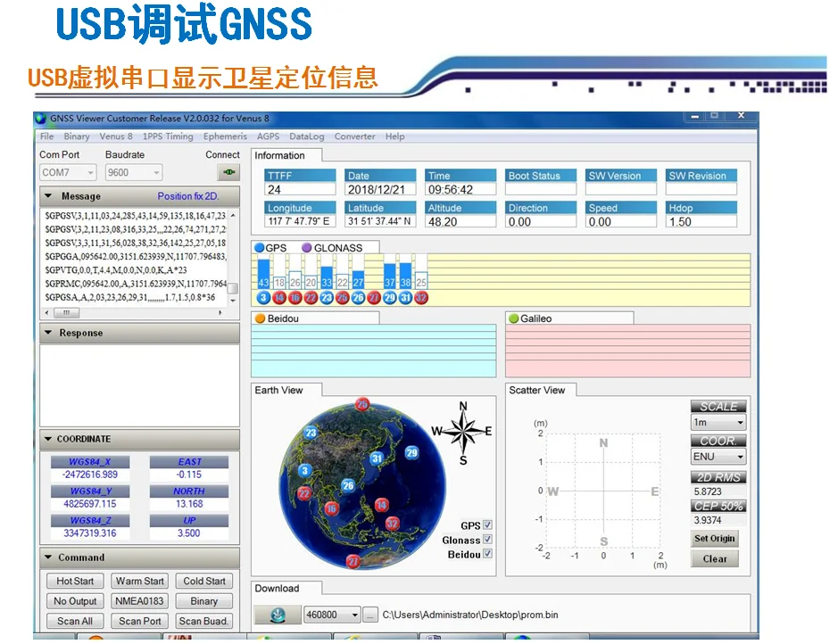Click the Scan All button
838x644 pixels.
(x=75, y=621)
